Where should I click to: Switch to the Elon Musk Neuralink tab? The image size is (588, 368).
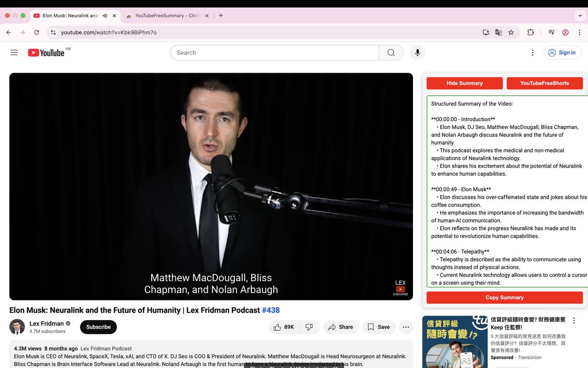70,16
